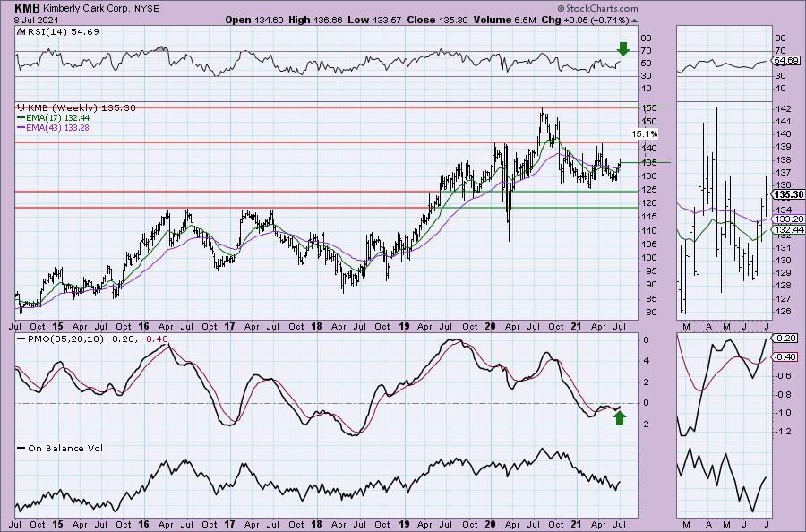The width and height of the screenshot is (806, 532).
Task: Click the RSI(14) 54.69 indicator label
Action: [62, 31]
